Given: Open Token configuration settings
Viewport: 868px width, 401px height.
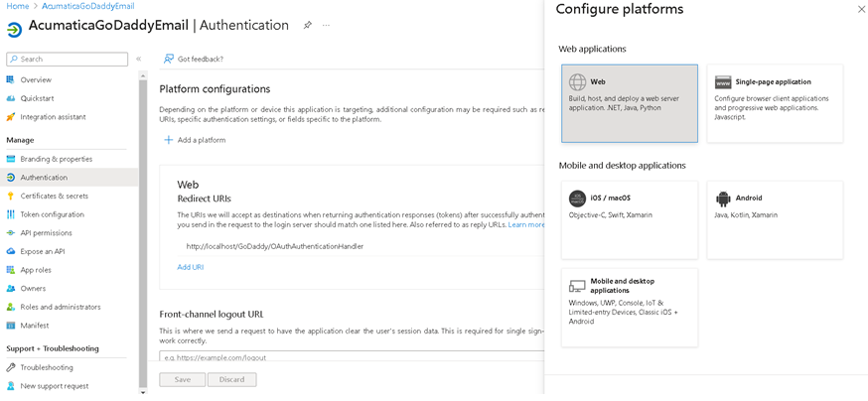Looking at the screenshot, I should (52, 214).
